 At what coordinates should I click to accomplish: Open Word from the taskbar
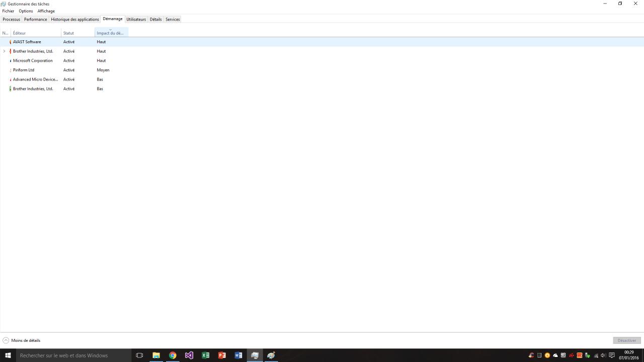pos(238,355)
